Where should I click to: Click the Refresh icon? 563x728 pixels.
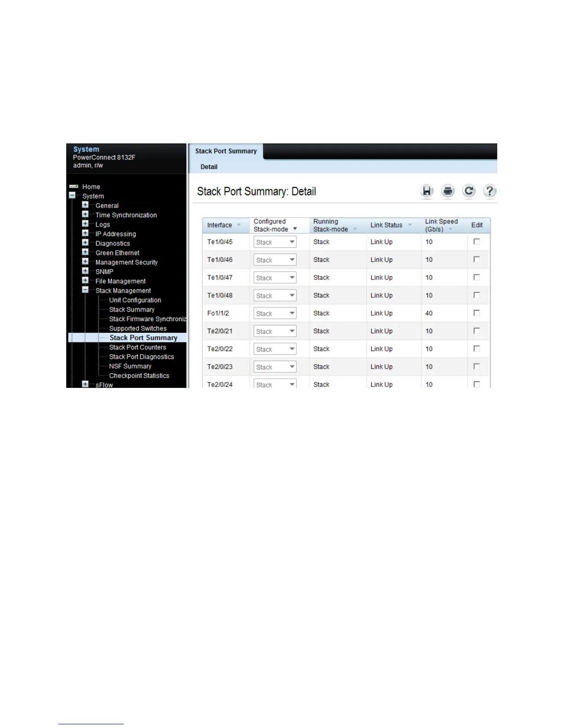coord(469,191)
